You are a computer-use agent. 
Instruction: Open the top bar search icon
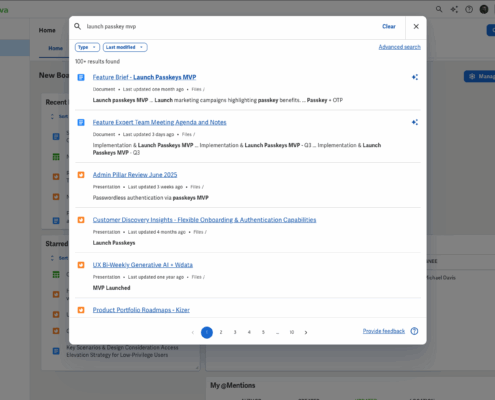pyautogui.click(x=439, y=9)
